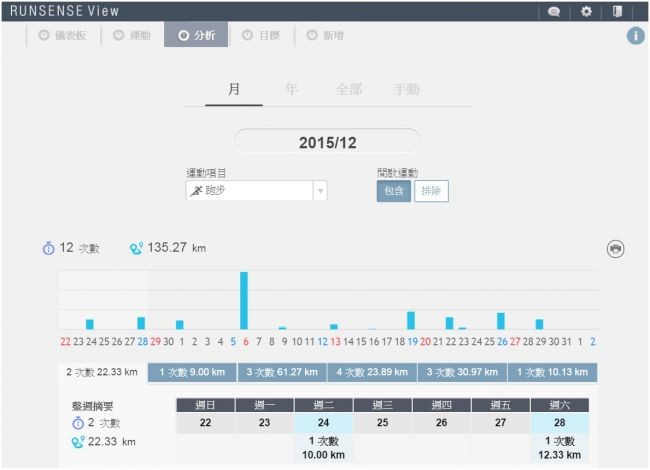Select week summary 1 次數 10.13 km
Image resolution: width=650 pixels, height=470 pixels.
click(553, 372)
